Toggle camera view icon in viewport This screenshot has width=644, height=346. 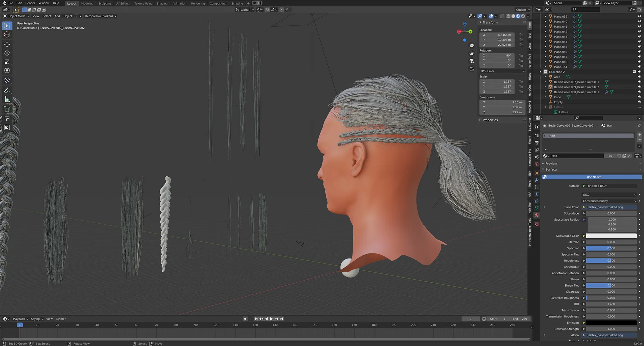[x=472, y=61]
